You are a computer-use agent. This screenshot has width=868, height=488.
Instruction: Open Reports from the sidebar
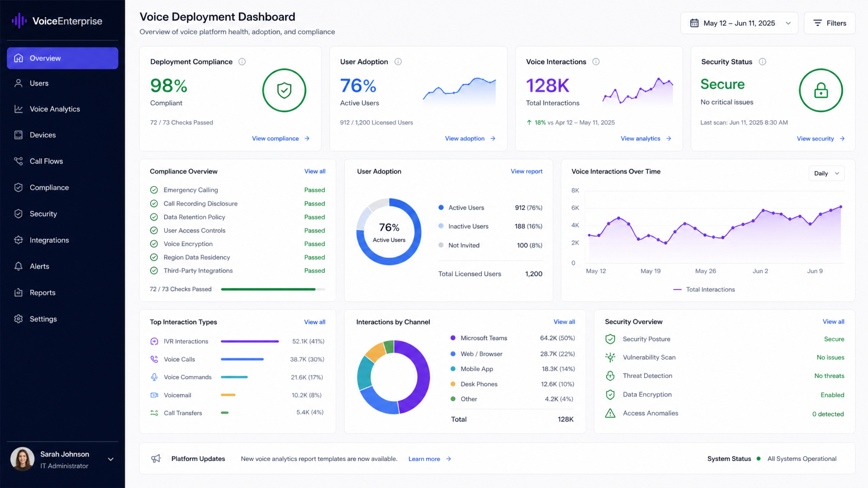coord(62,293)
